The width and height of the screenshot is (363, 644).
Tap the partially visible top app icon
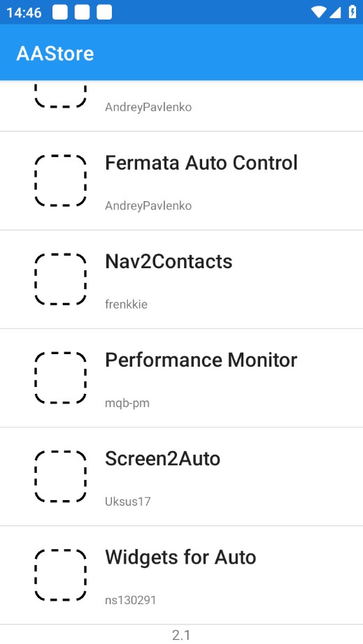click(x=60, y=96)
